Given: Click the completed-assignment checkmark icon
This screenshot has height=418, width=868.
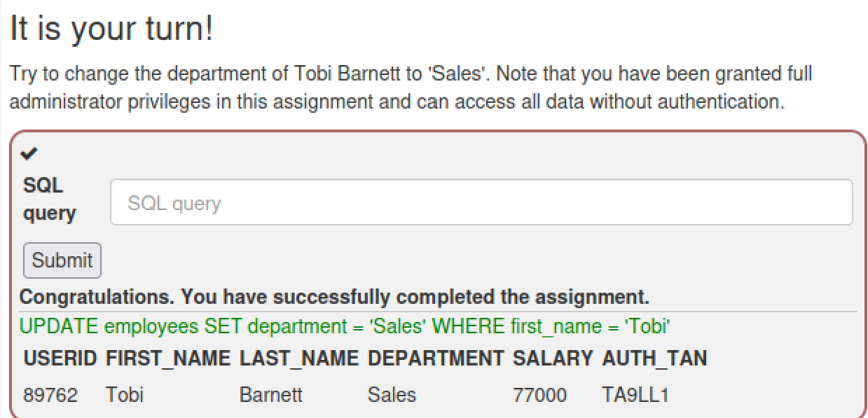Looking at the screenshot, I should [x=29, y=153].
